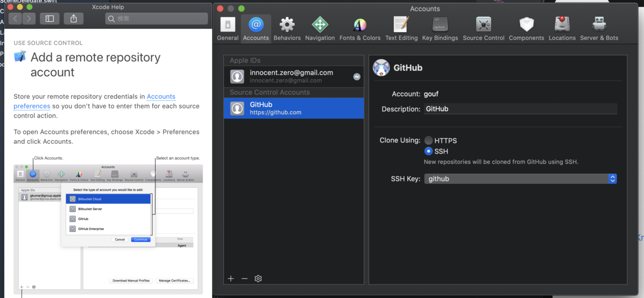Open Fonts & Colors preferences
The image size is (644, 298).
360,29
